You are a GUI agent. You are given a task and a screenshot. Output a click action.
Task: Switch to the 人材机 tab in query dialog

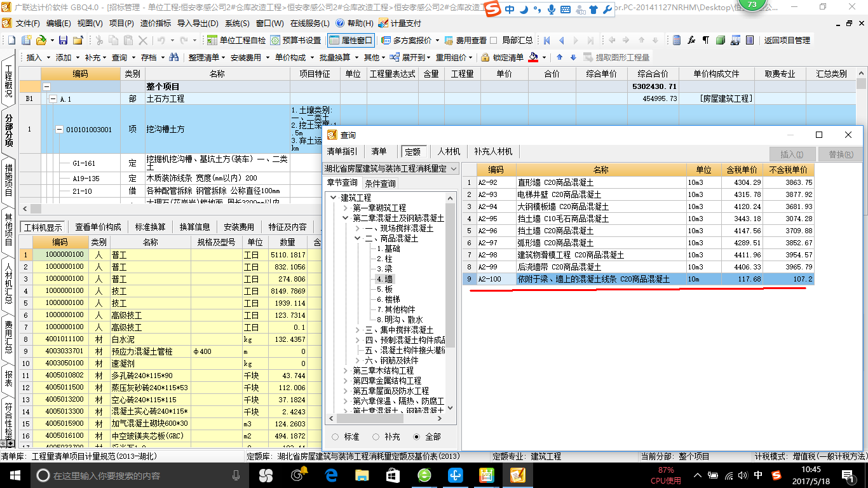click(x=449, y=152)
